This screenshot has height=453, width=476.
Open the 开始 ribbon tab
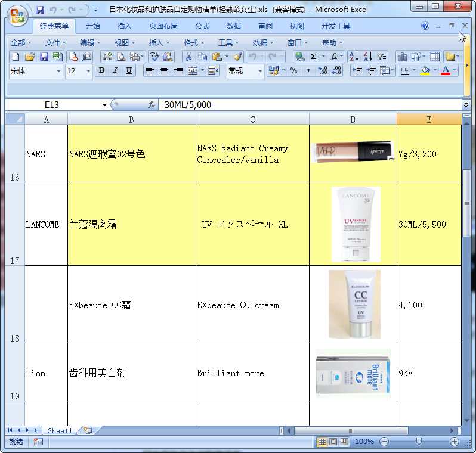[x=93, y=26]
